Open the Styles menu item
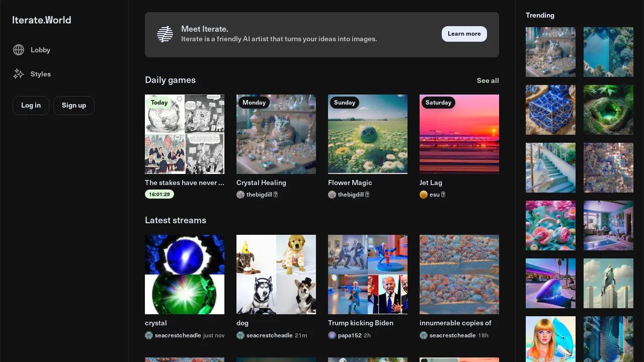This screenshot has height=362, width=644. (40, 74)
